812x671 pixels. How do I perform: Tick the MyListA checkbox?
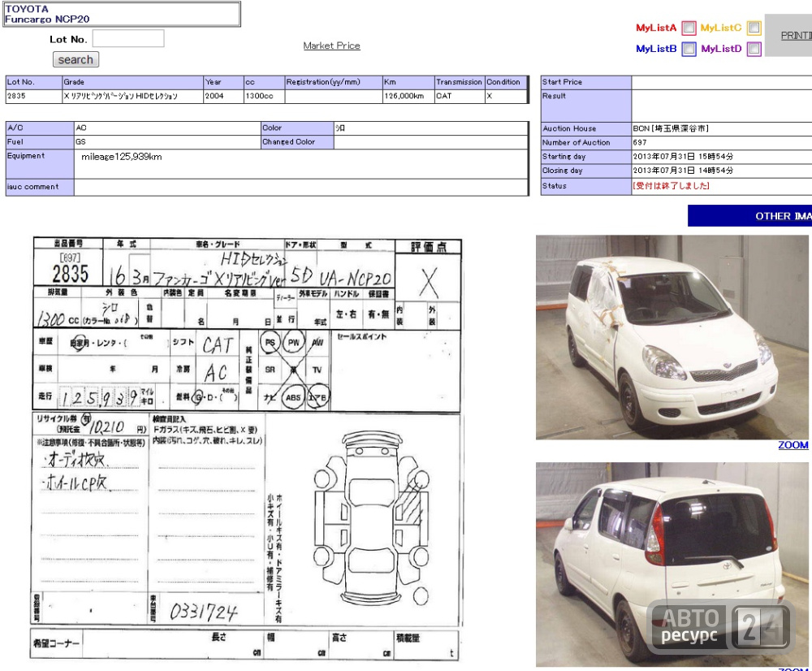click(689, 28)
